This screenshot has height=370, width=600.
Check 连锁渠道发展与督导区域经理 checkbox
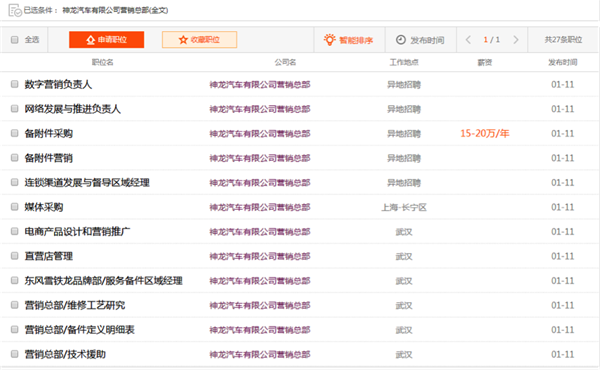(15, 182)
